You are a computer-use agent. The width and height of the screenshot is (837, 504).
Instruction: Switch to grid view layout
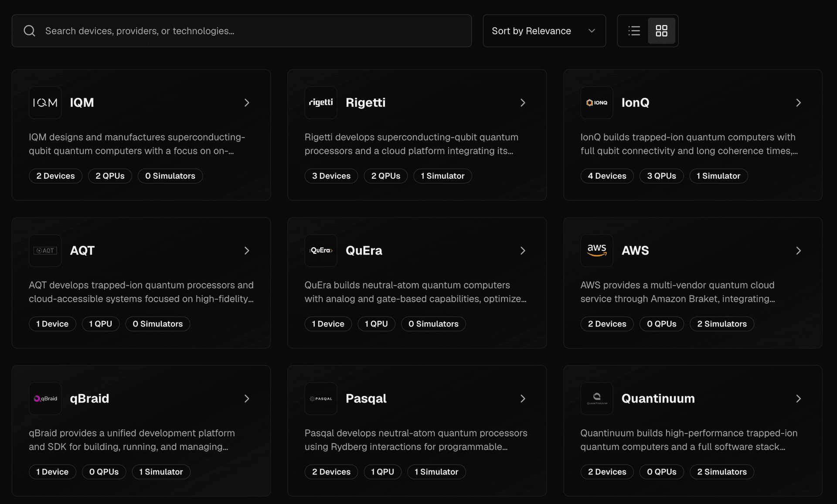[x=661, y=31]
